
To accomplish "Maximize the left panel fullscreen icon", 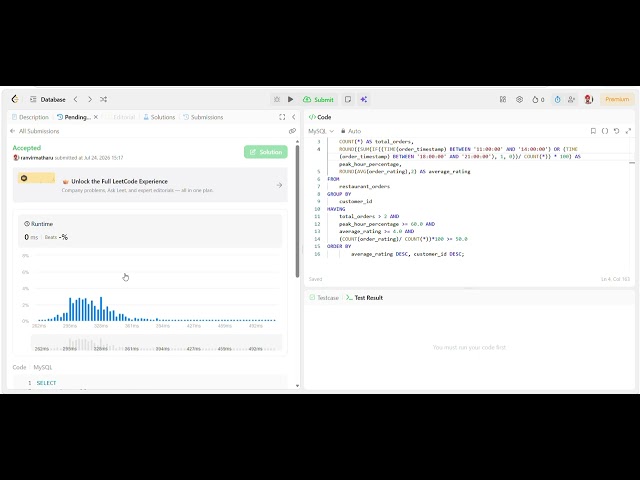I will [x=282, y=117].
